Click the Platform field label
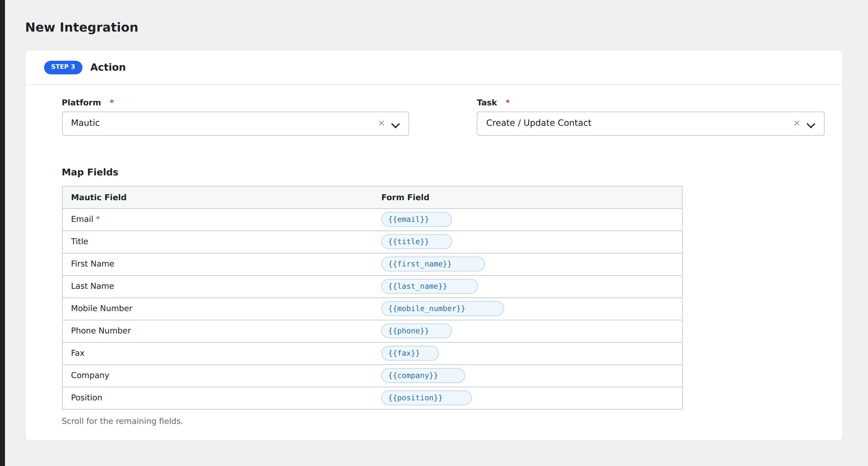This screenshot has height=466, width=868. (x=81, y=102)
